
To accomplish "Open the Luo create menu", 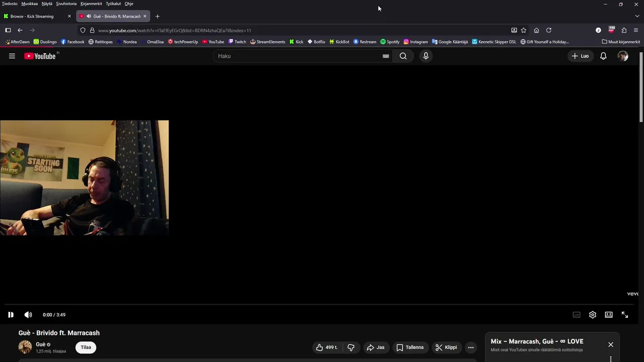I will tap(580, 56).
